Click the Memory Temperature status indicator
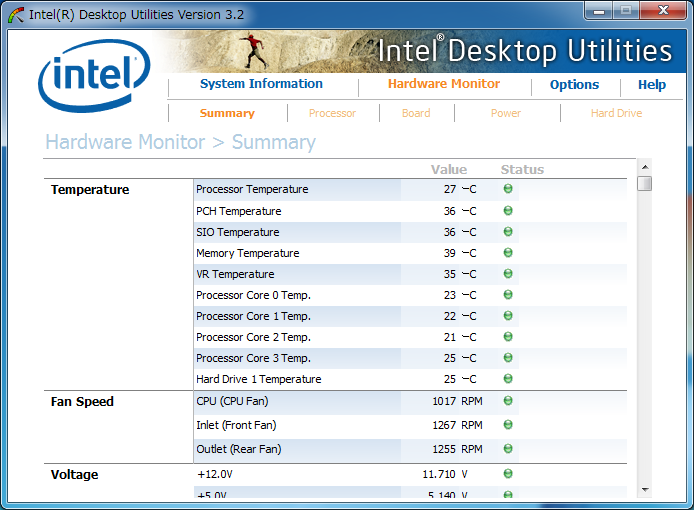 [x=508, y=252]
